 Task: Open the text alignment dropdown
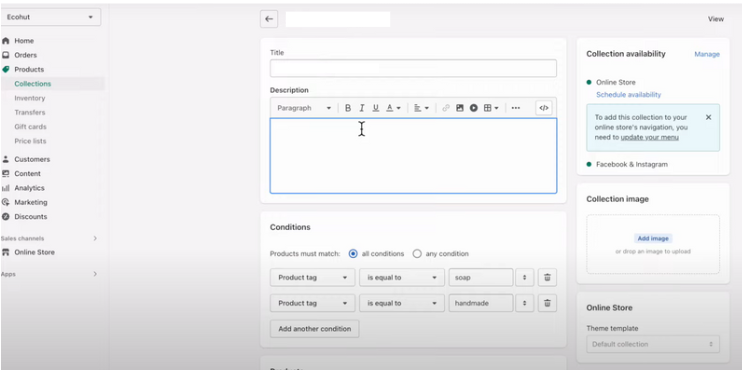421,108
